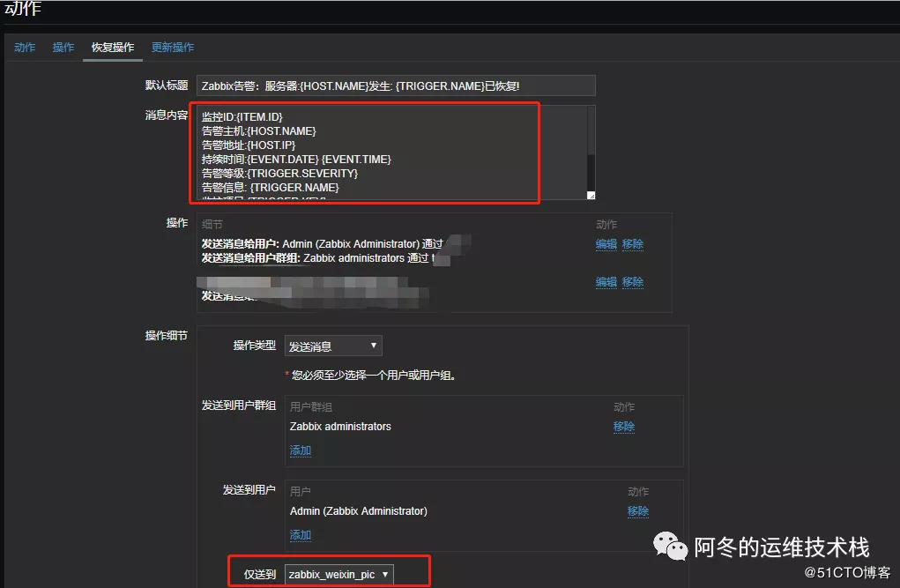Click the Zabbix administrators group row text
This screenshot has width=900, height=588.
click(340, 427)
